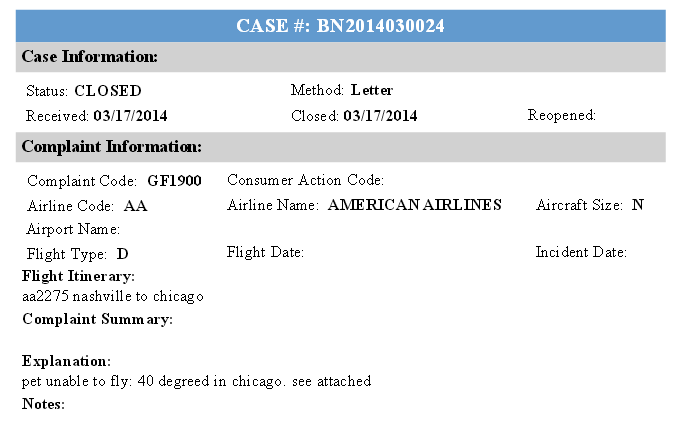Click the explanation text about pet unable to fly
This screenshot has height=425, width=679.
(x=197, y=381)
